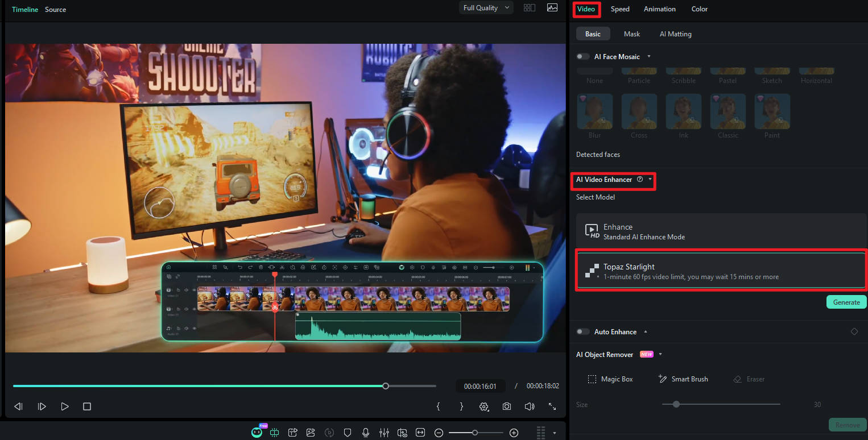Click the current timecode field 00:00:16:01
868x440 pixels.
480,386
